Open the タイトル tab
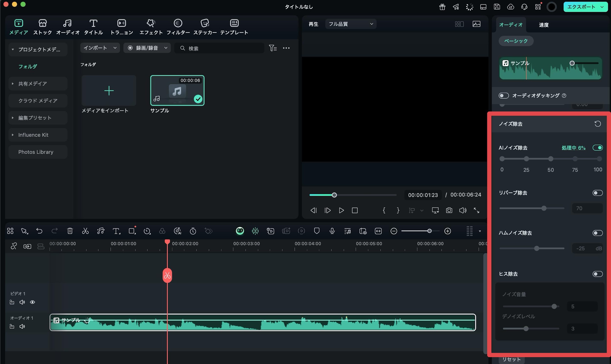 (93, 26)
